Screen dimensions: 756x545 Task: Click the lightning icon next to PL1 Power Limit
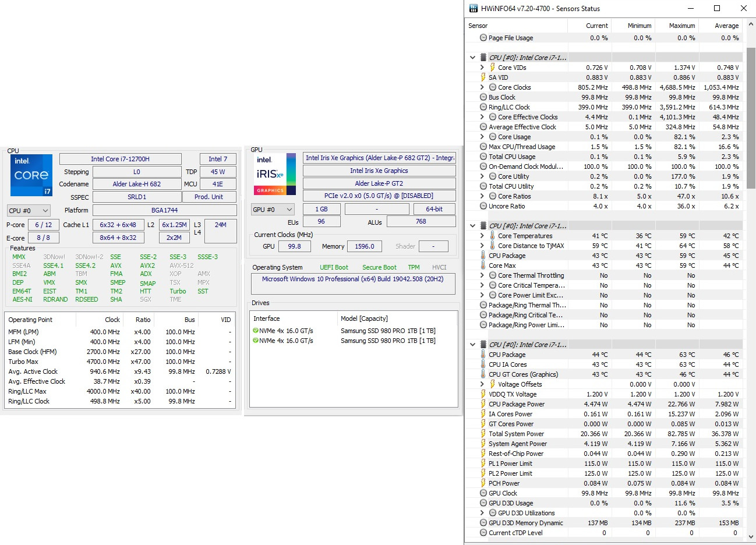(483, 463)
